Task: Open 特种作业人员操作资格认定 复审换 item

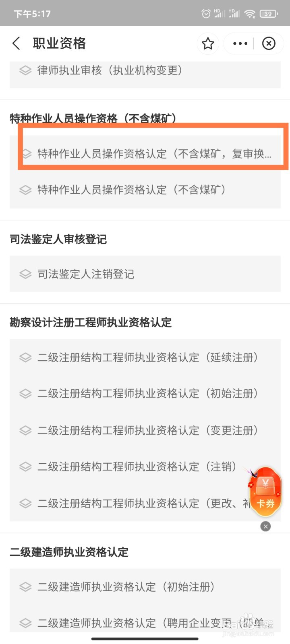Action: 145,154
